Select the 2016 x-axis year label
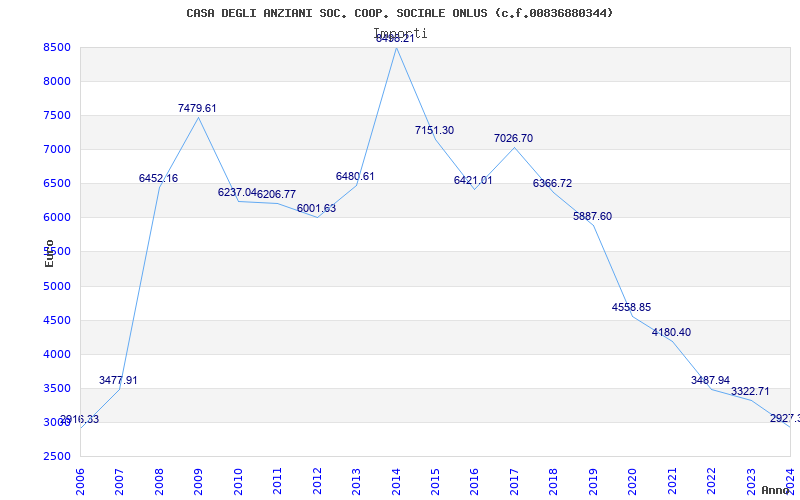 474,481
